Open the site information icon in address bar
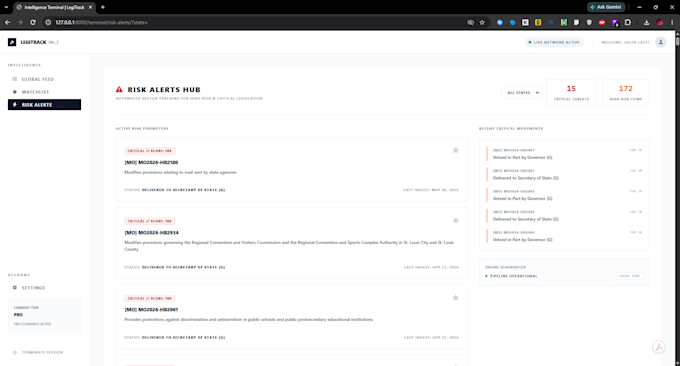Image resolution: width=680 pixels, height=366 pixels. (48, 23)
